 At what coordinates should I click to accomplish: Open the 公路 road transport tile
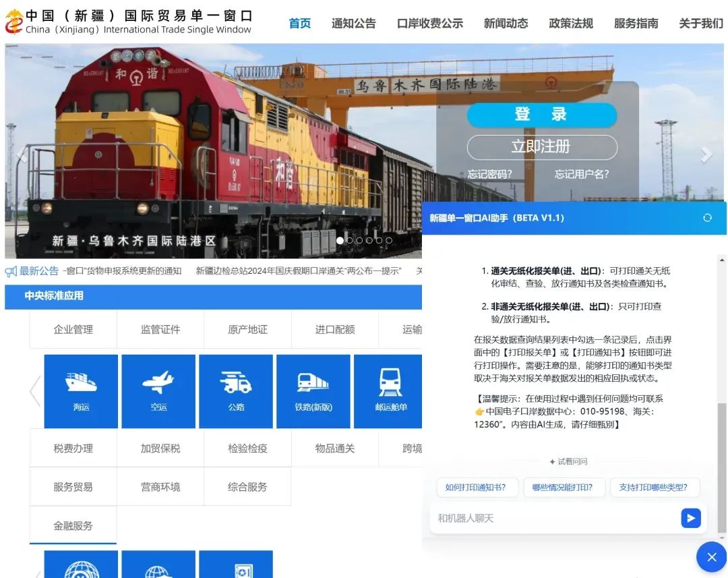(236, 391)
